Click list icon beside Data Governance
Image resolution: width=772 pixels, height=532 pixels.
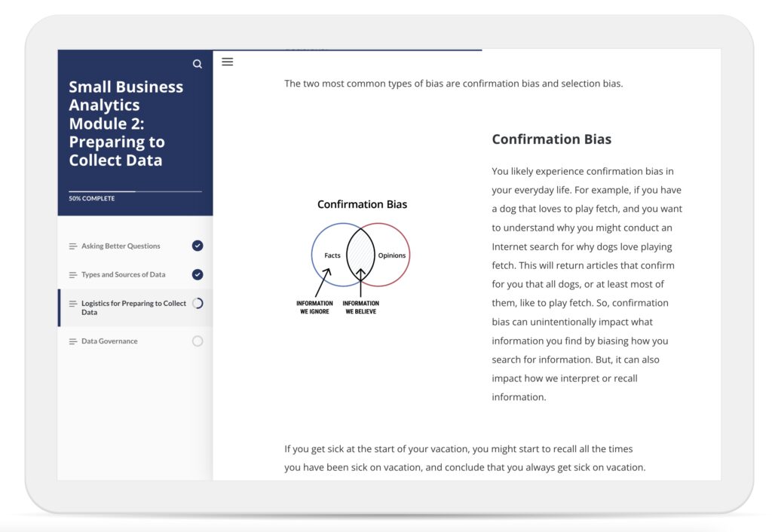(x=73, y=341)
